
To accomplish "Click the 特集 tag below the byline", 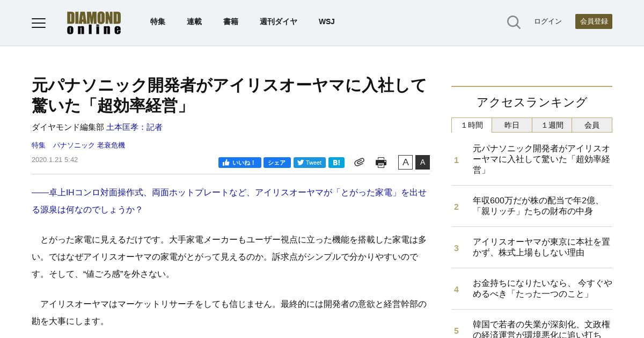I will (x=39, y=145).
